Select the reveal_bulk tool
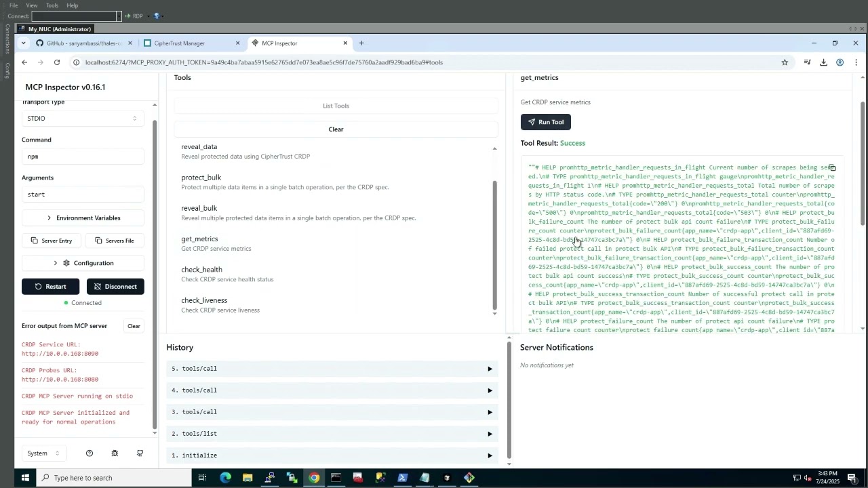868x488 pixels. 332,213
